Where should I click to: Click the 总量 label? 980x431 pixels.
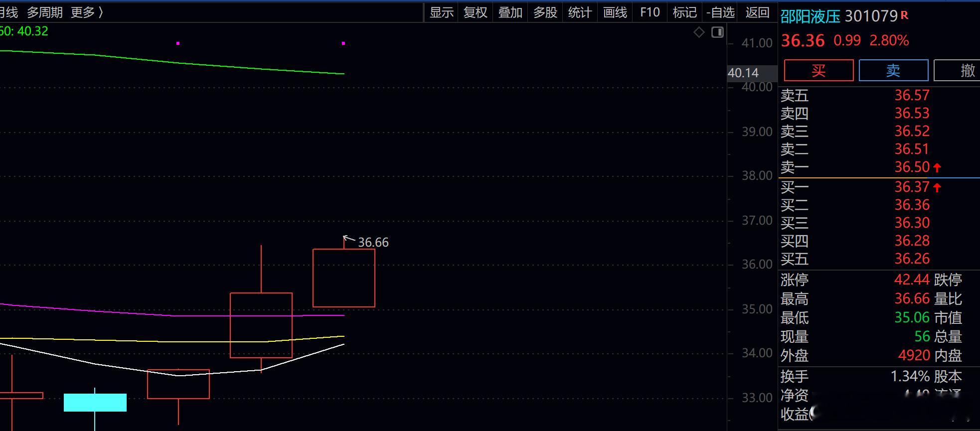[948, 336]
